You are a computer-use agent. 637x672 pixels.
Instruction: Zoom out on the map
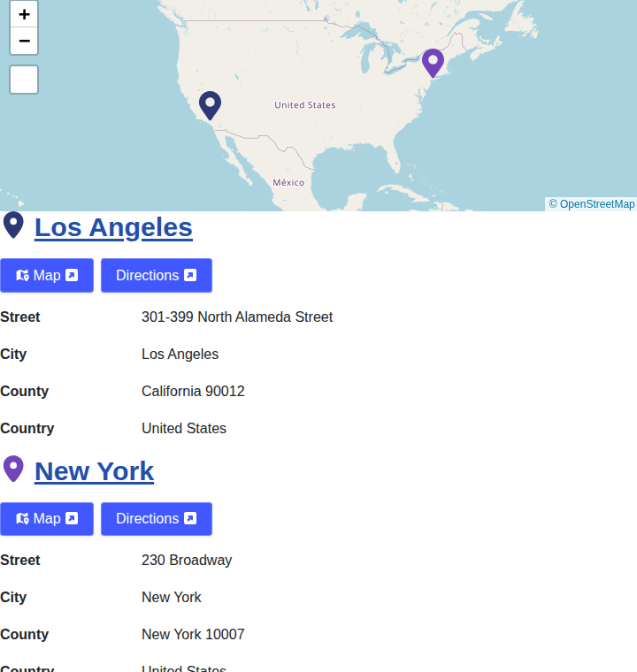24,41
